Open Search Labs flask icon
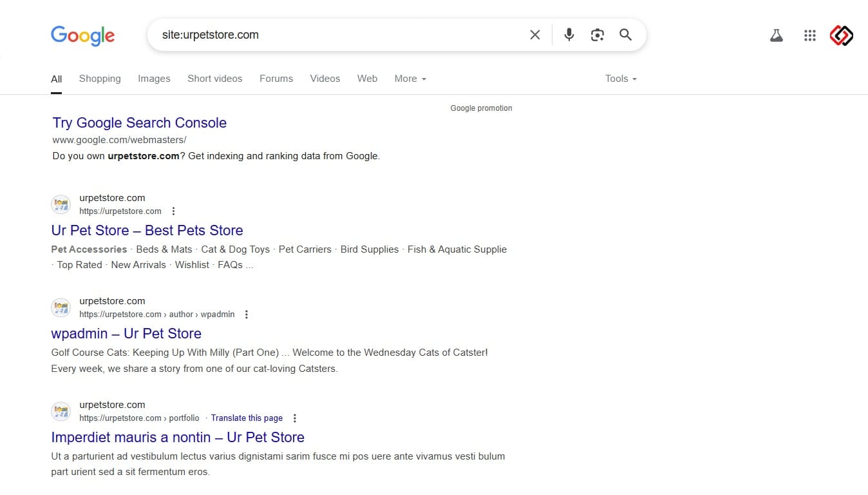Screen dimensions: 868x495 [x=777, y=35]
